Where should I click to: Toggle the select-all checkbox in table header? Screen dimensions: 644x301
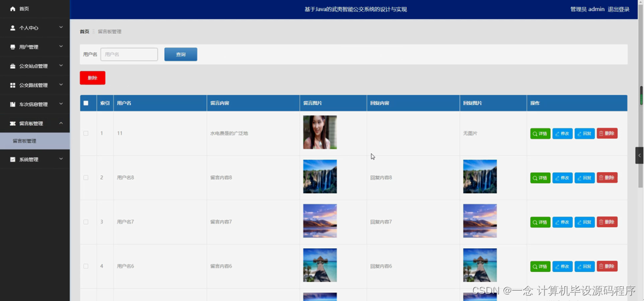pos(86,103)
